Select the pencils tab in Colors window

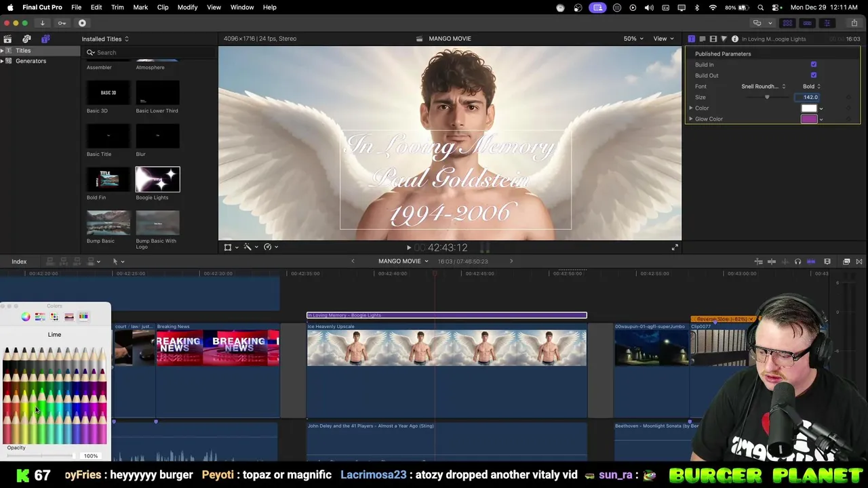click(x=83, y=317)
